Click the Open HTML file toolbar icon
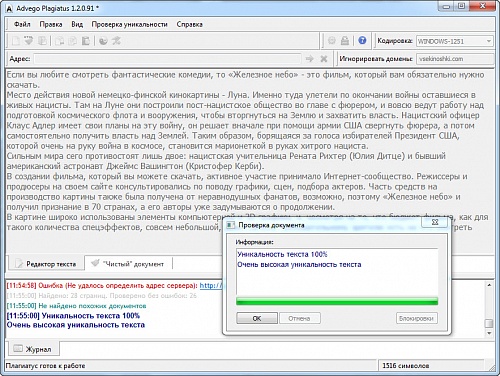Screen dimensions: 500x376 [x=29, y=41]
